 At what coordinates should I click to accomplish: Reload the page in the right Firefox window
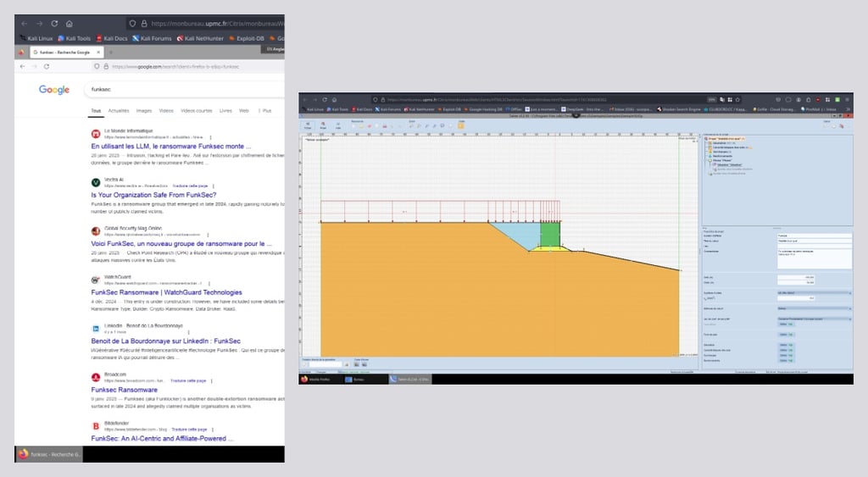tap(325, 100)
